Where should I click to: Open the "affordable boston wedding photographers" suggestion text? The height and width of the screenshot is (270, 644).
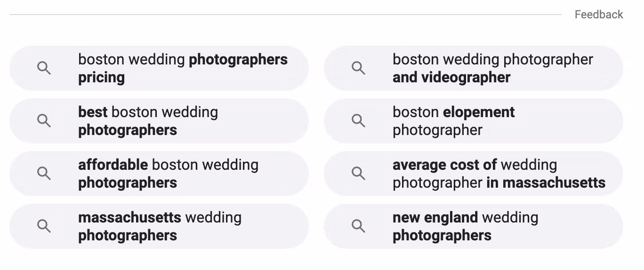click(168, 174)
